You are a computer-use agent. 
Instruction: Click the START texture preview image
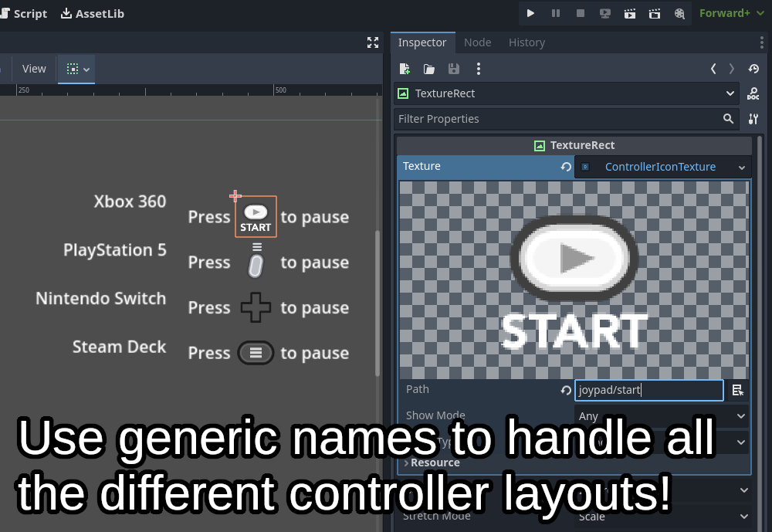pos(574,280)
